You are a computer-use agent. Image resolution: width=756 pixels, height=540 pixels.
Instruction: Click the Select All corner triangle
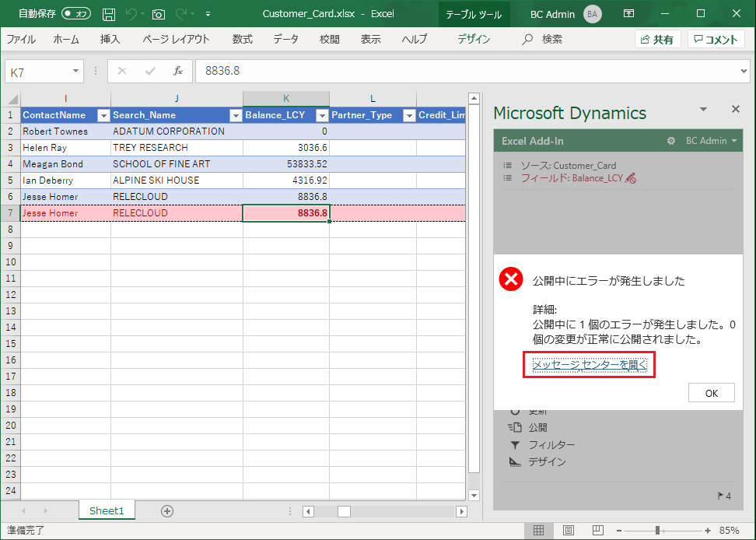pos(11,99)
